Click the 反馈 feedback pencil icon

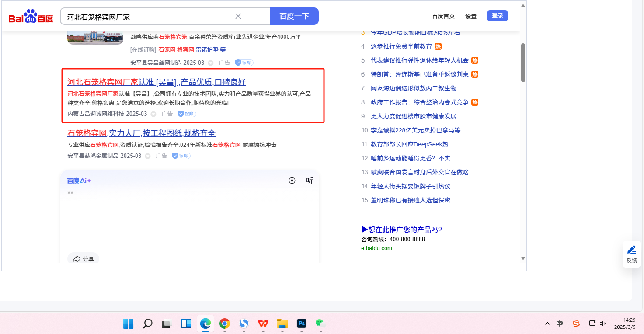click(x=632, y=250)
